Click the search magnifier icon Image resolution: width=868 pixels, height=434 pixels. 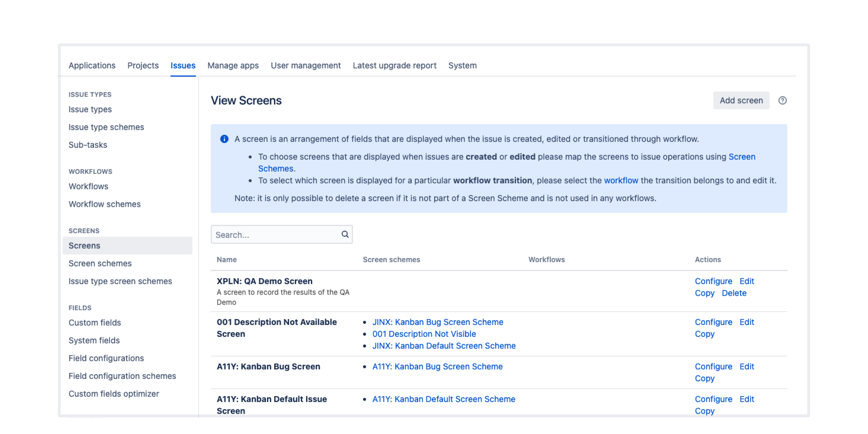click(x=345, y=234)
